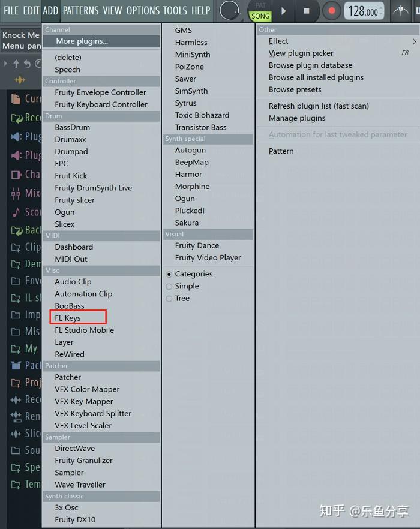420x529 pixels.
Task: Click the 128.000 tempo field
Action: (364, 11)
